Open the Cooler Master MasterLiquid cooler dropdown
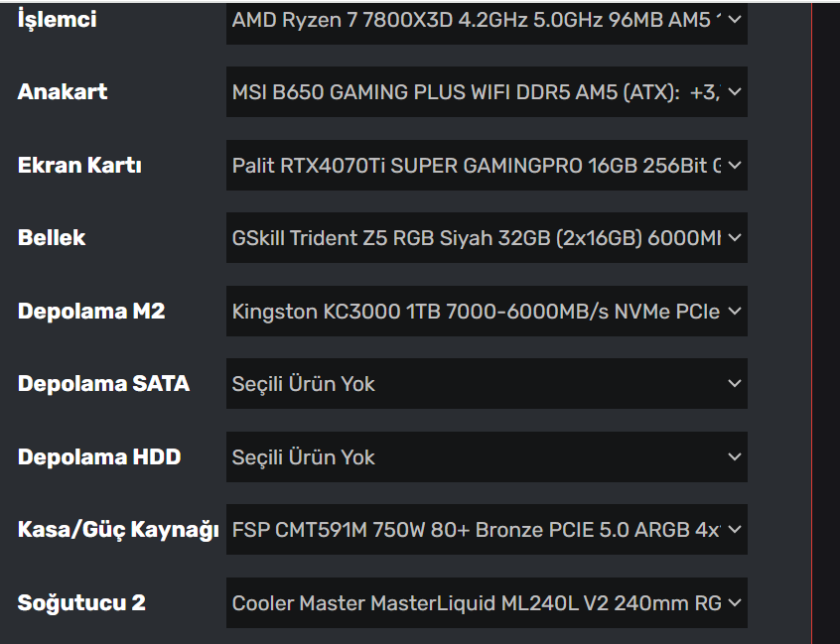Viewport: 840px width, 644px height. [x=477, y=602]
